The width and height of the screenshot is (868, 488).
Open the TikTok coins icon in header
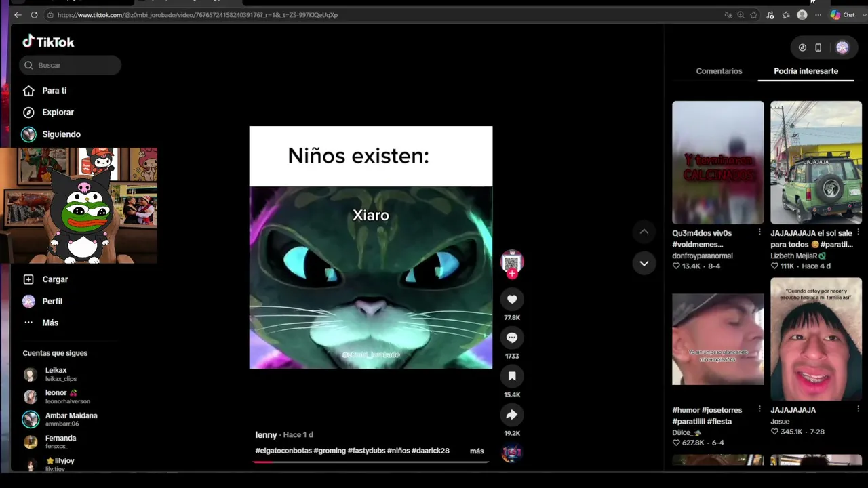(802, 47)
